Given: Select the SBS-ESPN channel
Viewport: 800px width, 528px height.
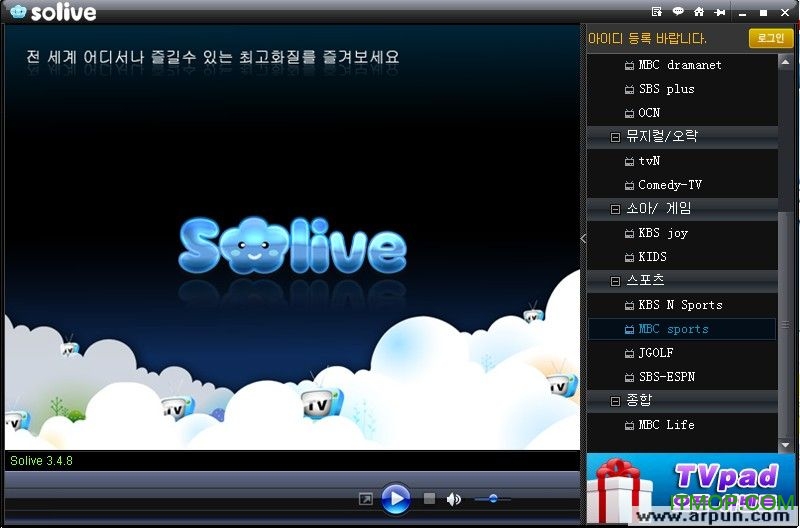Looking at the screenshot, I should coord(682,376).
